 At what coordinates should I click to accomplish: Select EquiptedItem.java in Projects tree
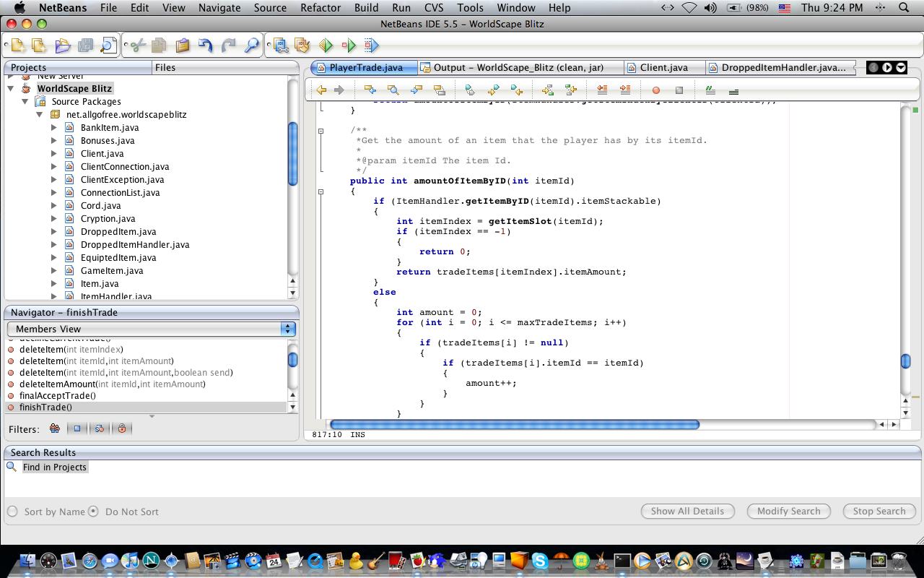point(118,257)
